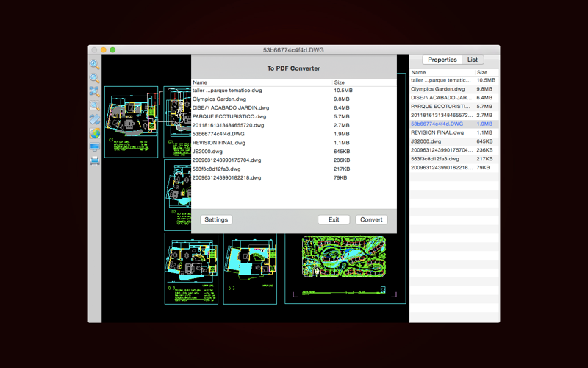588x368 pixels.
Task: Click 645KB size cell in right panel
Action: [x=485, y=141]
